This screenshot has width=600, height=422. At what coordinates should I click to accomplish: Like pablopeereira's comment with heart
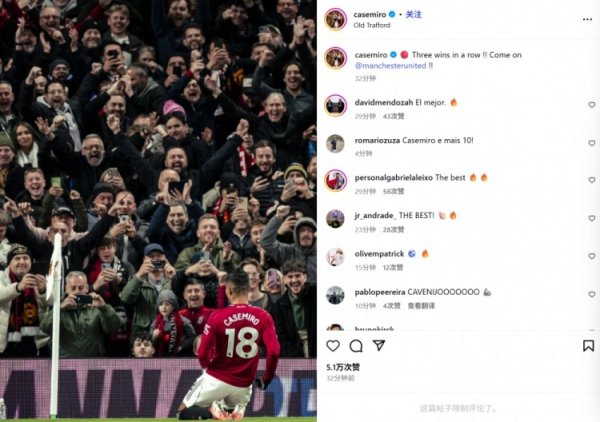point(592,295)
